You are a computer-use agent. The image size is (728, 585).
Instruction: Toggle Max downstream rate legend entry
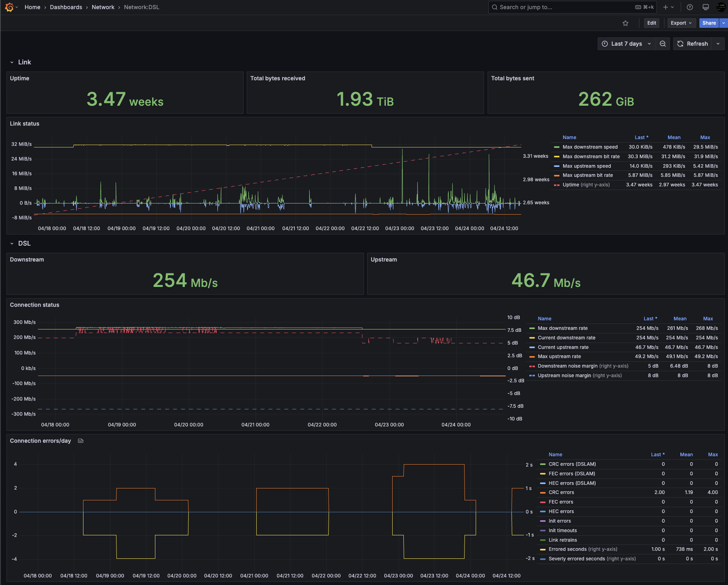pyautogui.click(x=563, y=328)
